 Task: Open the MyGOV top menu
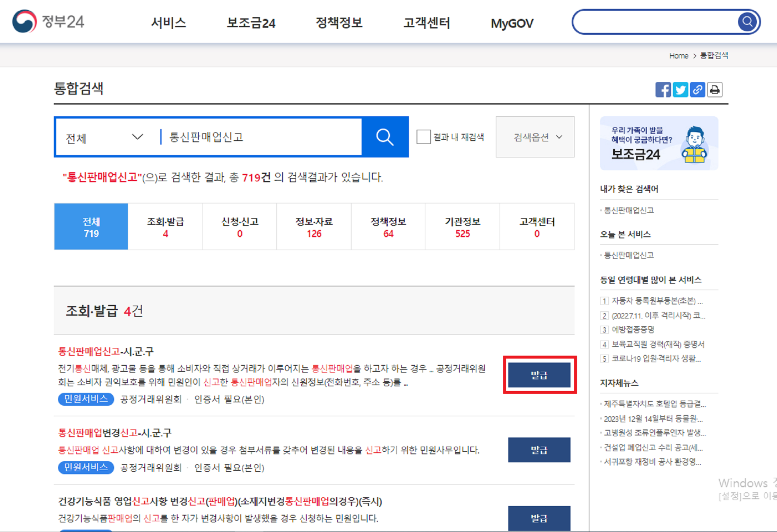(512, 24)
